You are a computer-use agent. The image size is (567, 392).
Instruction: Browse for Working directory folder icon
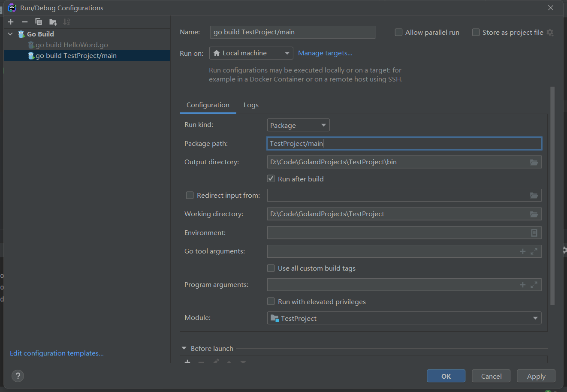[x=534, y=214]
